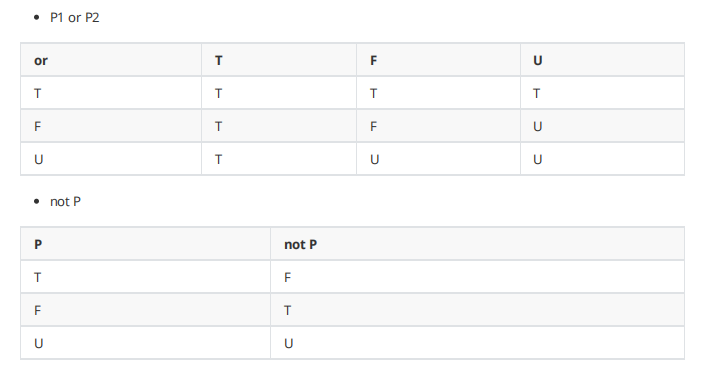Click result cell for F or F
The width and height of the screenshot is (715, 367).
438,126
